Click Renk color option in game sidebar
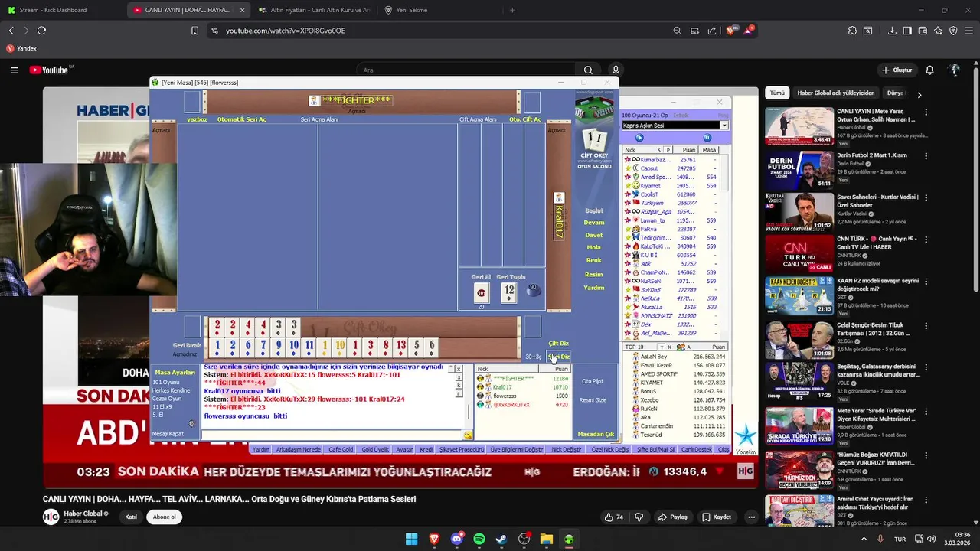980x551 pixels. (x=594, y=260)
